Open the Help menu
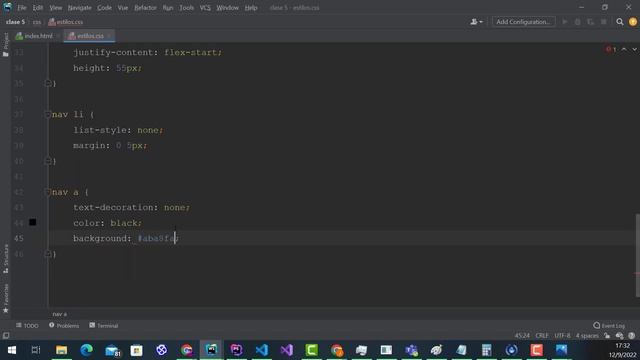This screenshot has height=360, width=640. tap(251, 8)
